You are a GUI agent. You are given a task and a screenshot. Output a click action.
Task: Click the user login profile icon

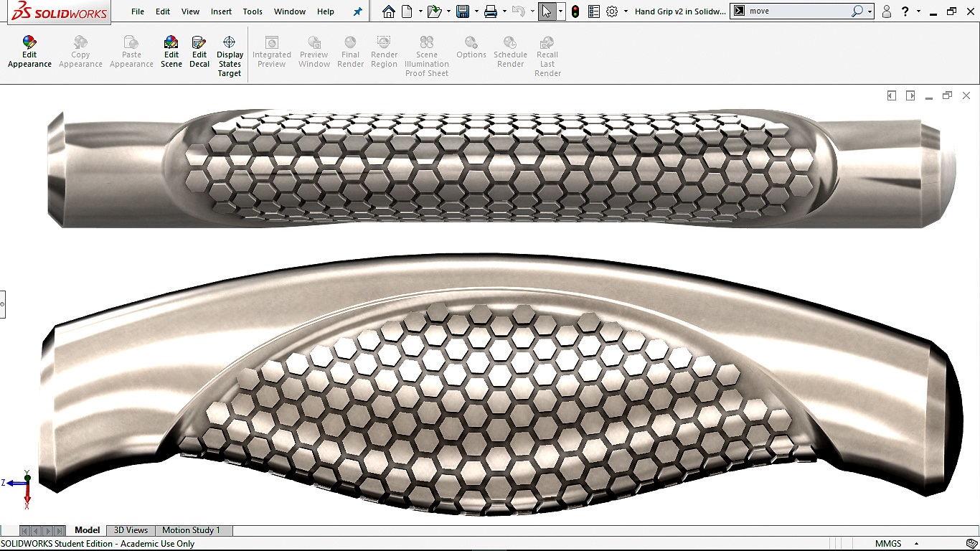coord(887,11)
